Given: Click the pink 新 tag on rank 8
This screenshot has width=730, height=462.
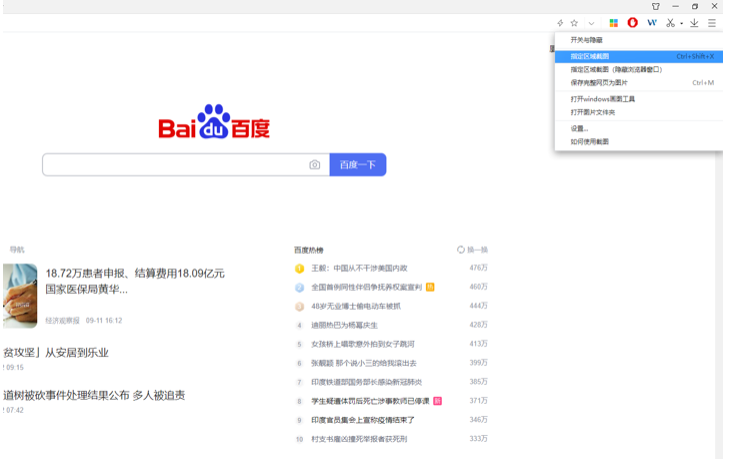Looking at the screenshot, I should pyautogui.click(x=438, y=401).
